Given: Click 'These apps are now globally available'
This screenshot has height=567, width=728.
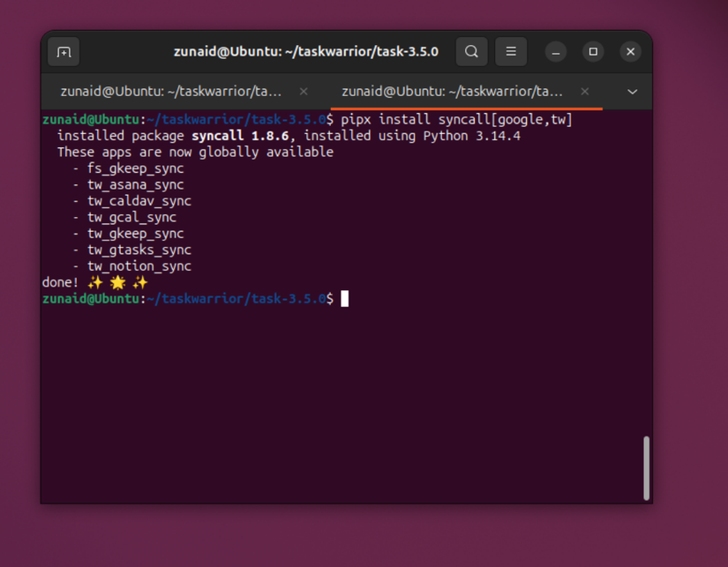Looking at the screenshot, I should pos(196,153).
